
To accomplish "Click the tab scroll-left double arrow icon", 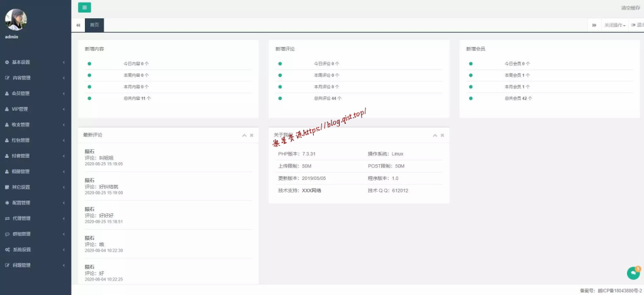I will pyautogui.click(x=78, y=25).
